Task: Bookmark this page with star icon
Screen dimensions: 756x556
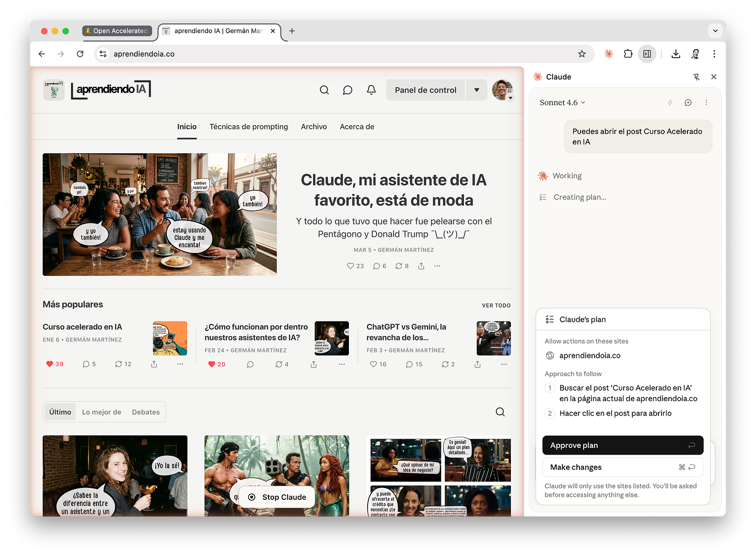Action: point(582,54)
